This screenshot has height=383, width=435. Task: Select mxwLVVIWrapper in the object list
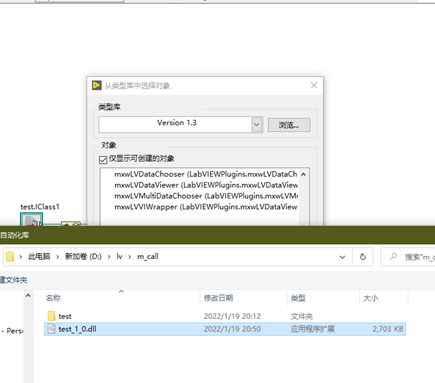[x=205, y=207]
